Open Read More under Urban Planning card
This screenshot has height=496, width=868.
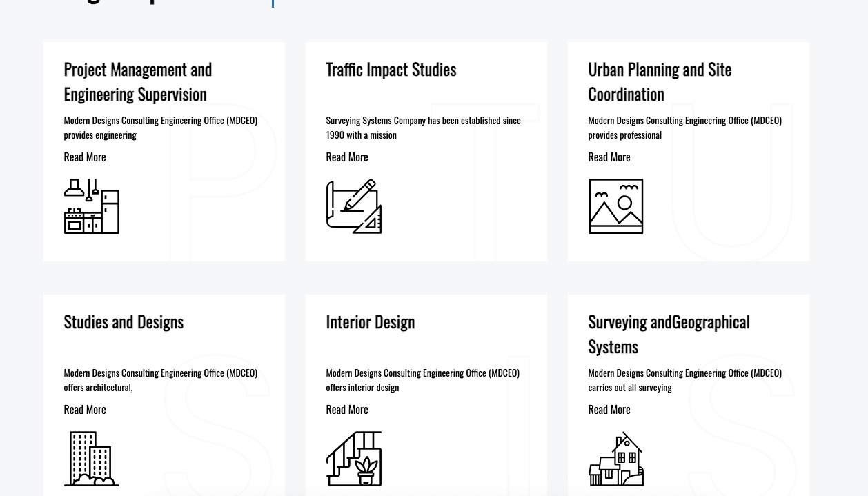coord(609,157)
